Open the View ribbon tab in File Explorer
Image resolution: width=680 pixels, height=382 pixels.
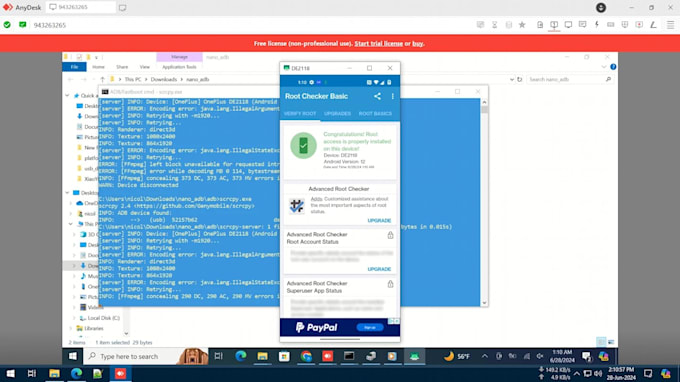point(144,67)
